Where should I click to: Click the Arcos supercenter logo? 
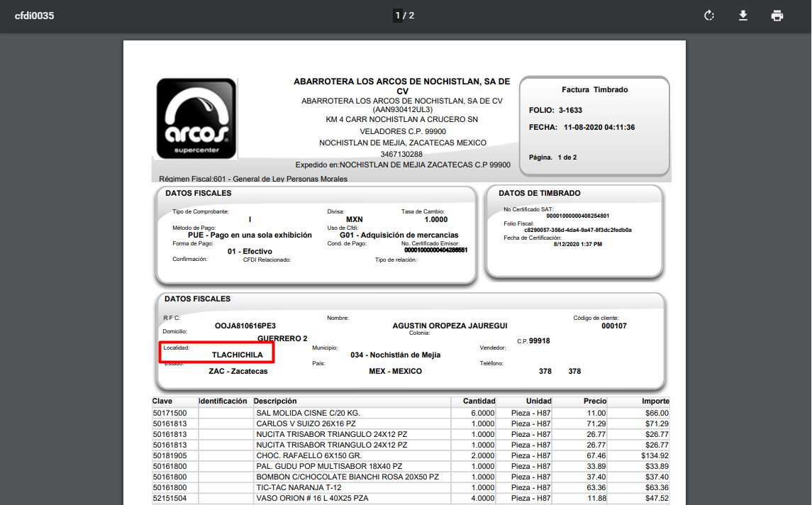click(196, 118)
